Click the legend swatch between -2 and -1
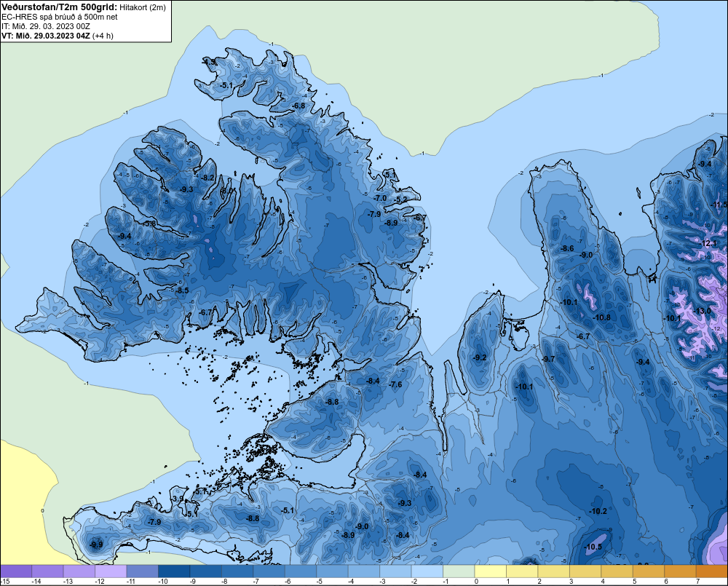 [427, 571]
